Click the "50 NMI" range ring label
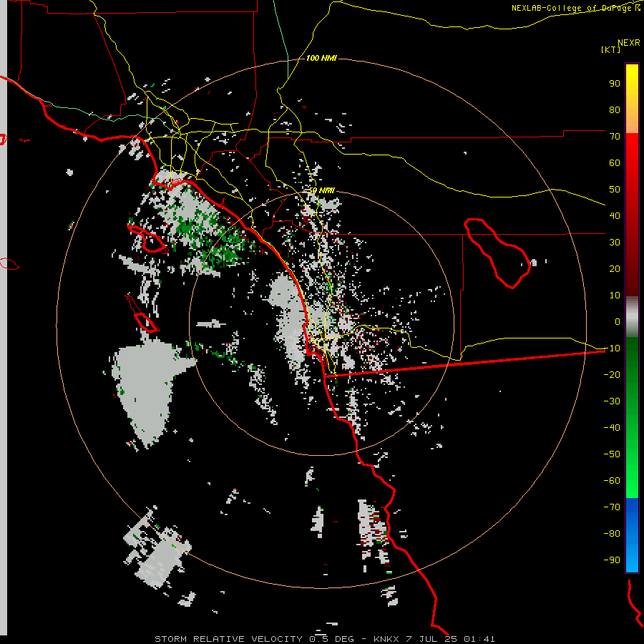 321,191
